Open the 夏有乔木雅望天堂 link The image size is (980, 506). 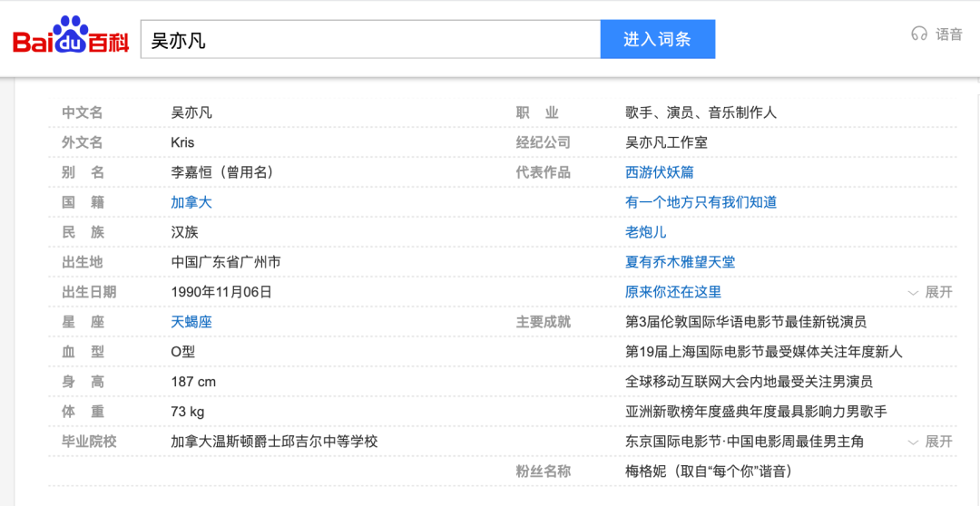click(680, 262)
